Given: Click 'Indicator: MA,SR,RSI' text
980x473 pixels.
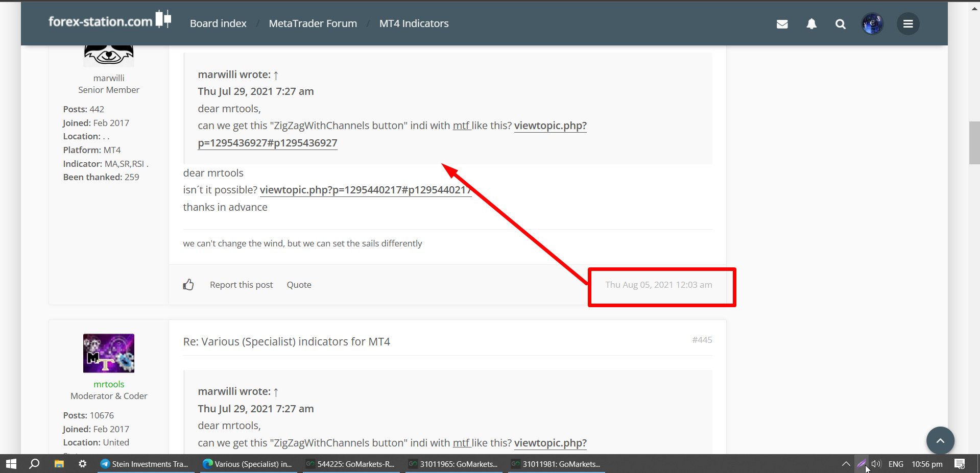Looking at the screenshot, I should (x=106, y=164).
